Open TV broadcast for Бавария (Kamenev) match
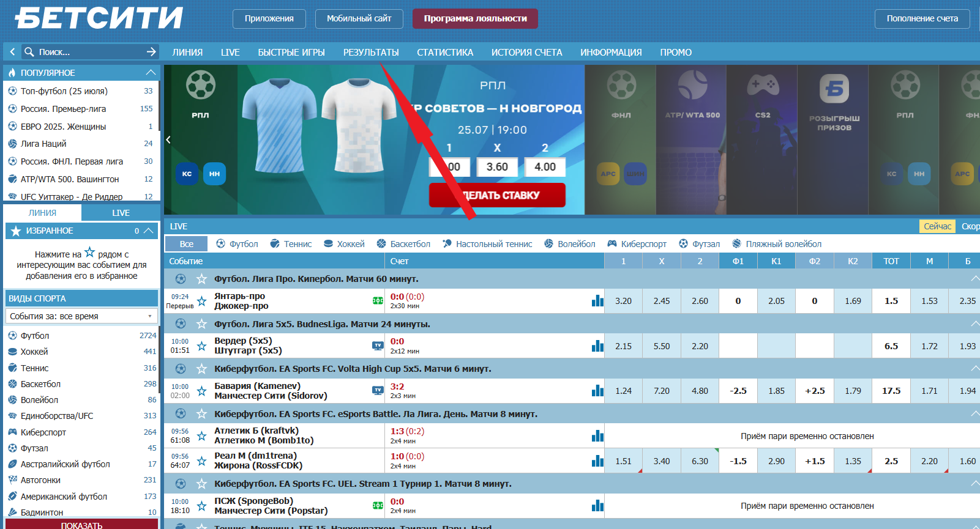 (x=378, y=390)
